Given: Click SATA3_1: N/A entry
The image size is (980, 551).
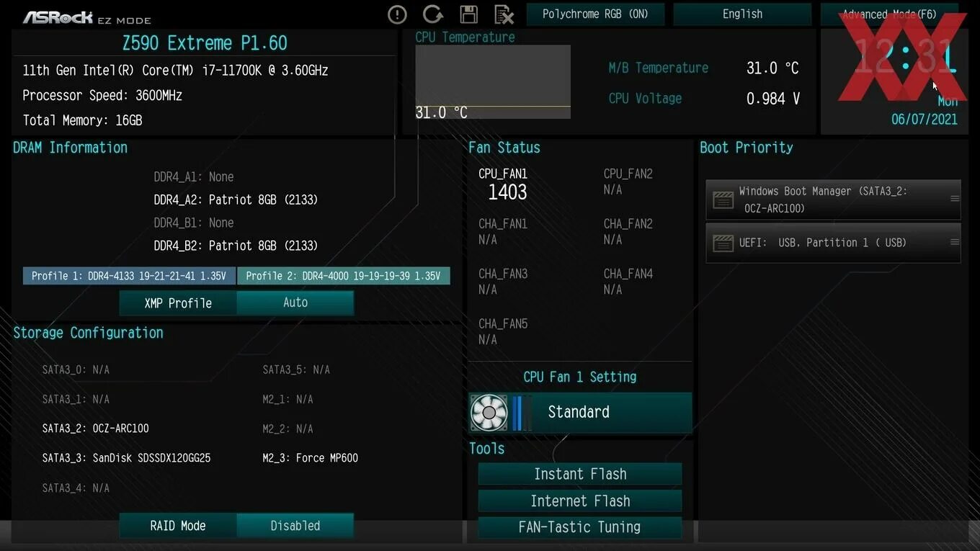Looking at the screenshot, I should tap(76, 399).
